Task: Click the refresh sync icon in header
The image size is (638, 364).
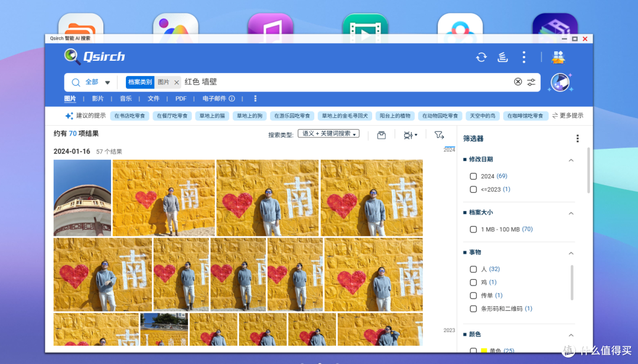Action: [481, 57]
